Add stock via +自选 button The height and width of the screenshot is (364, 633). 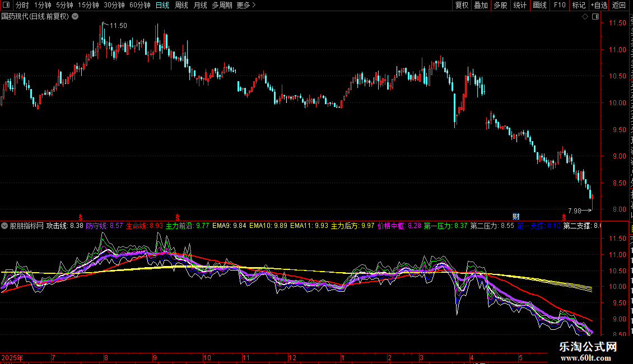[x=599, y=5]
